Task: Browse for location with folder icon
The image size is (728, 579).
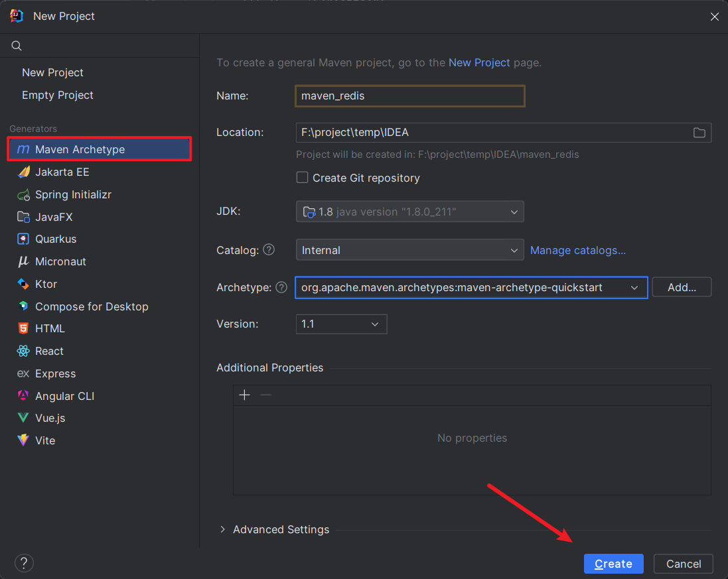Action: [x=699, y=133]
